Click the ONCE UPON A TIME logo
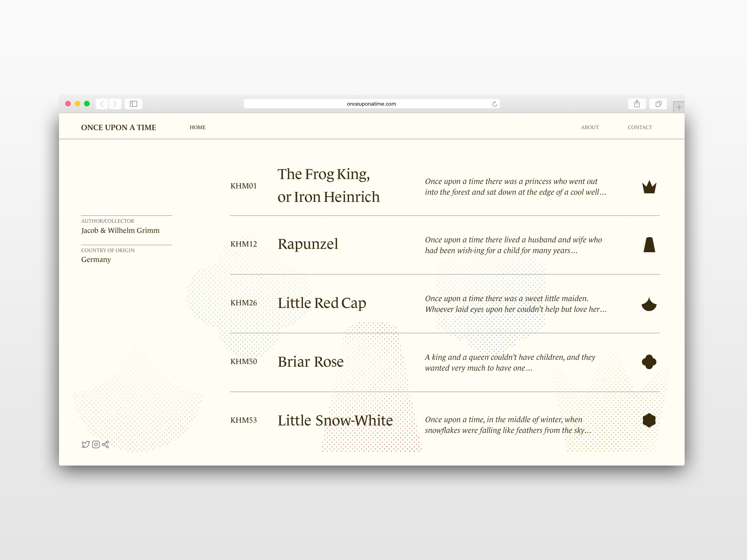Viewport: 747px width, 560px height. (119, 127)
